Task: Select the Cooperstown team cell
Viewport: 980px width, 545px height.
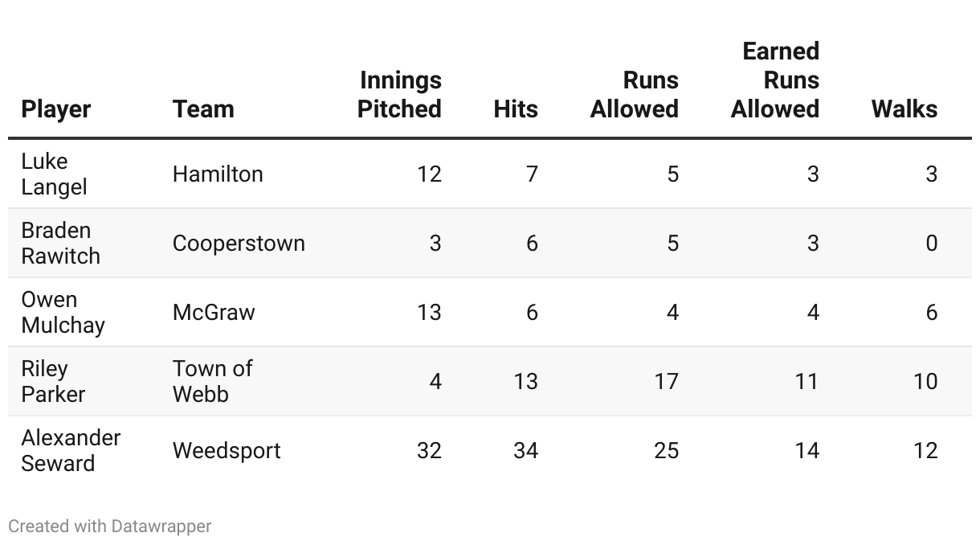Action: click(239, 243)
